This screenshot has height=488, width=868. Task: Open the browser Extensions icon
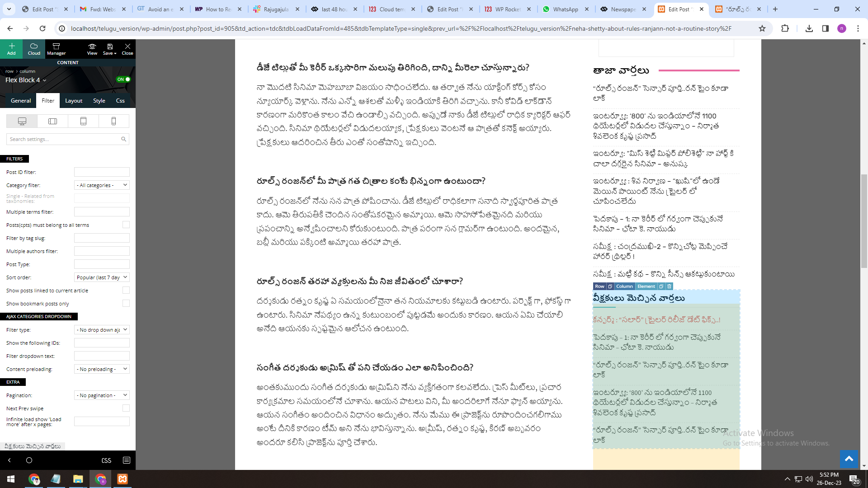click(785, 28)
